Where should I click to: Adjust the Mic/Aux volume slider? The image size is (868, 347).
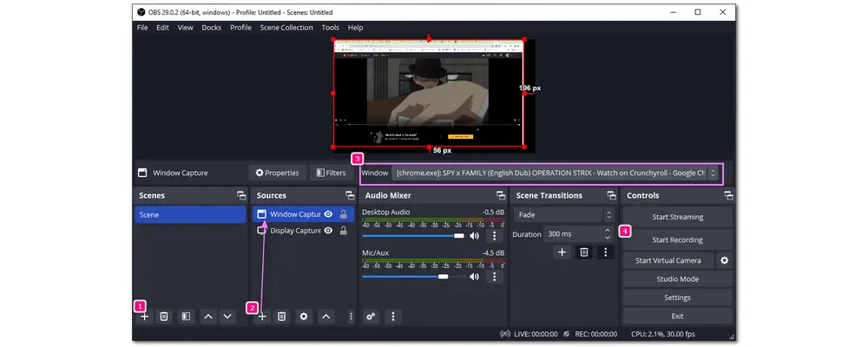coord(444,277)
